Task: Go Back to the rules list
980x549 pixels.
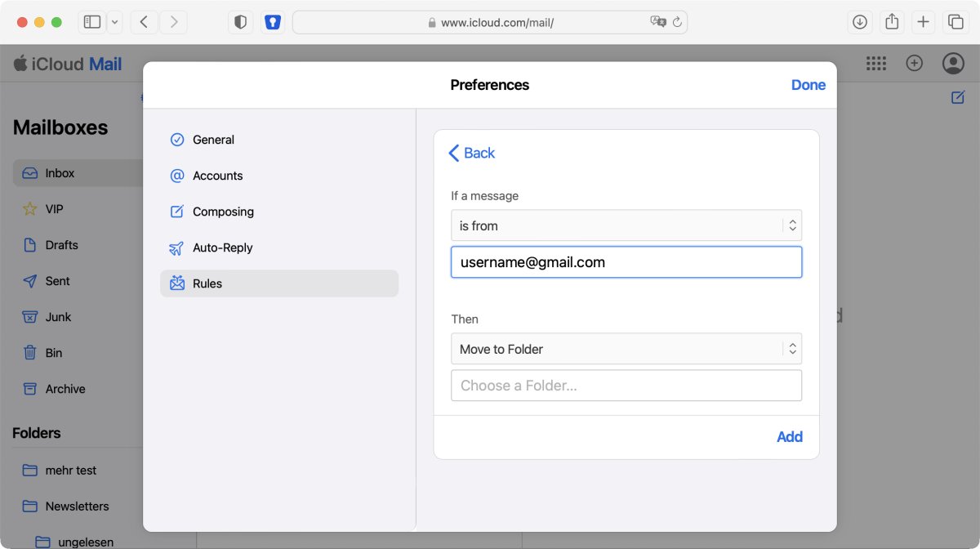Action: [472, 153]
